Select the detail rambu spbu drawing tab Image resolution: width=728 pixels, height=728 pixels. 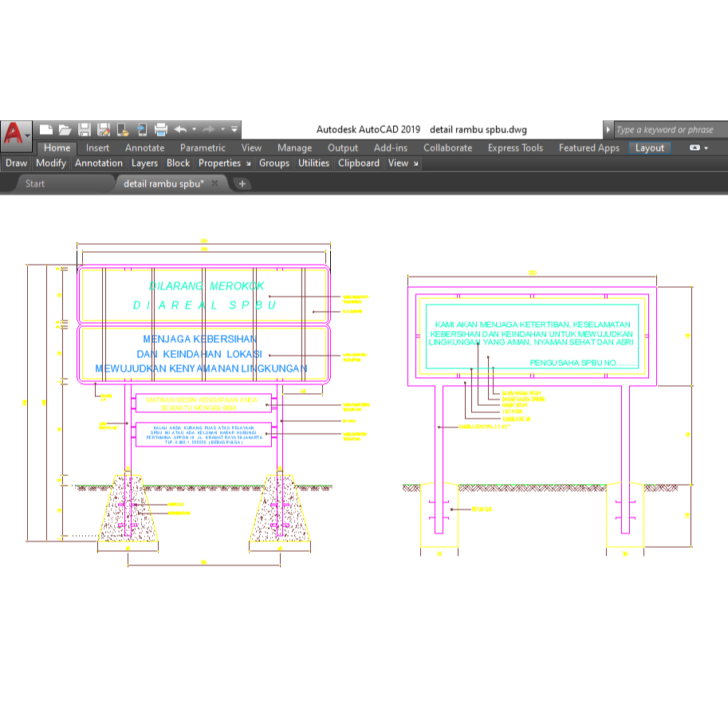click(x=163, y=184)
